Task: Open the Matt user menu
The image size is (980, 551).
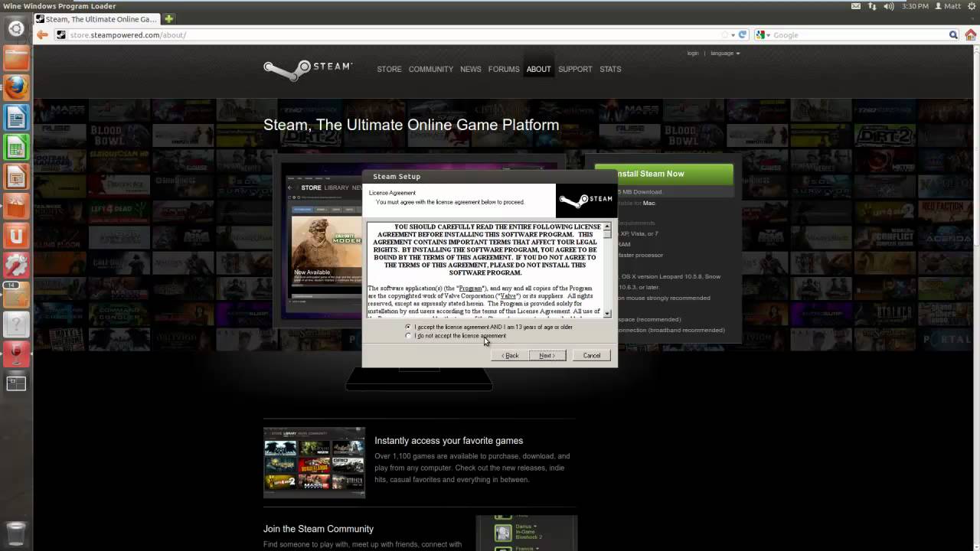Action: [x=948, y=6]
